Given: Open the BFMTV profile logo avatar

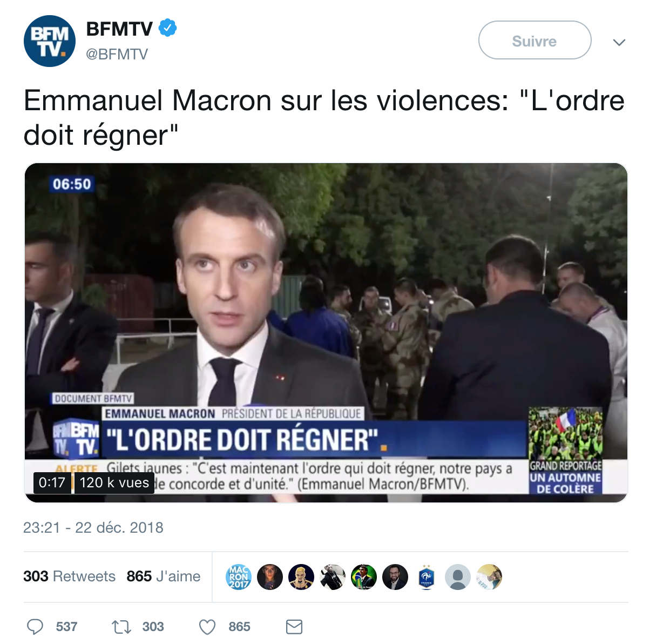Looking at the screenshot, I should [x=50, y=41].
